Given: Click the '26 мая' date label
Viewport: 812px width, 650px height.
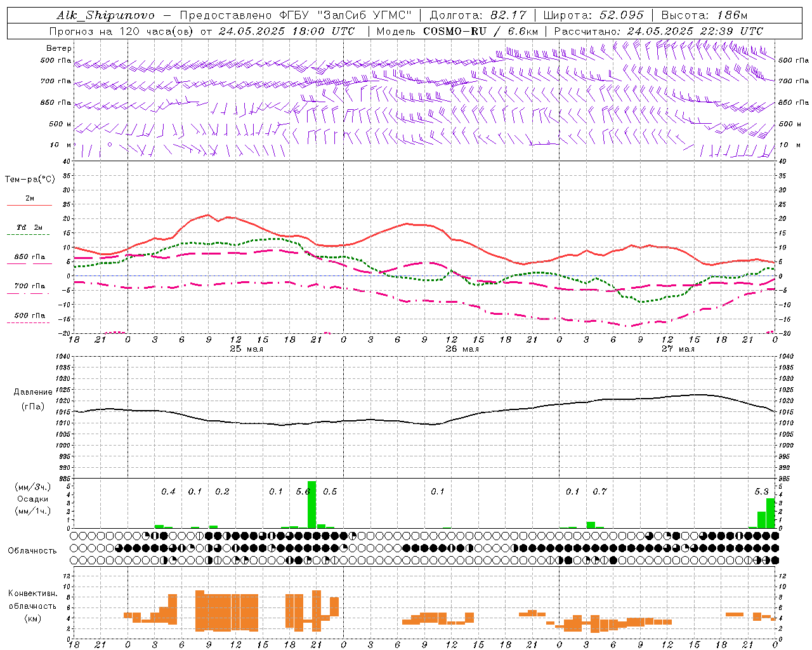Looking at the screenshot, I should pyautogui.click(x=462, y=349).
